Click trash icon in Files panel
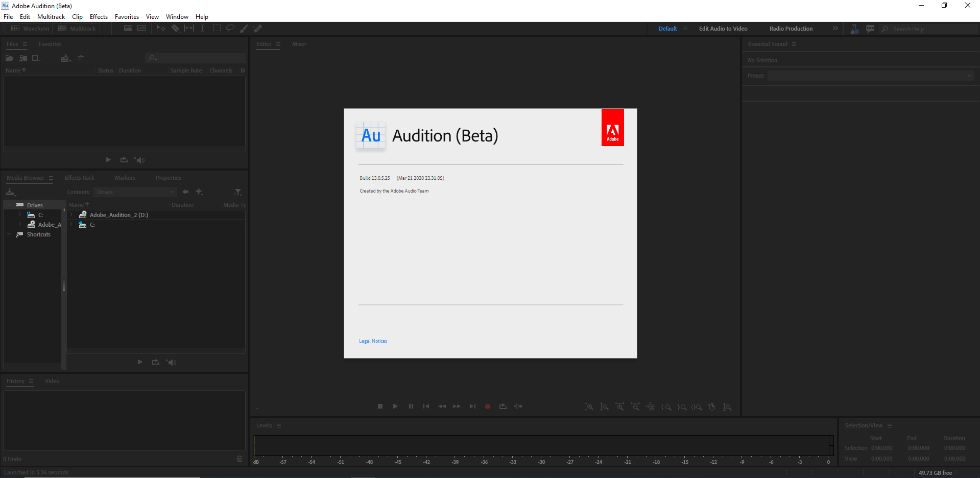The width and height of the screenshot is (980, 478). tap(81, 58)
